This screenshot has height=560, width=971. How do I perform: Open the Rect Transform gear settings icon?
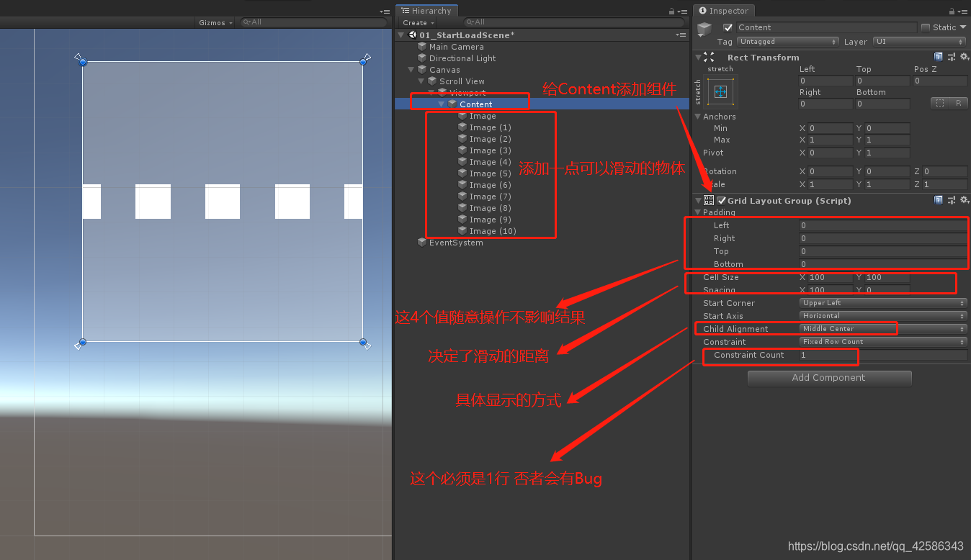965,56
